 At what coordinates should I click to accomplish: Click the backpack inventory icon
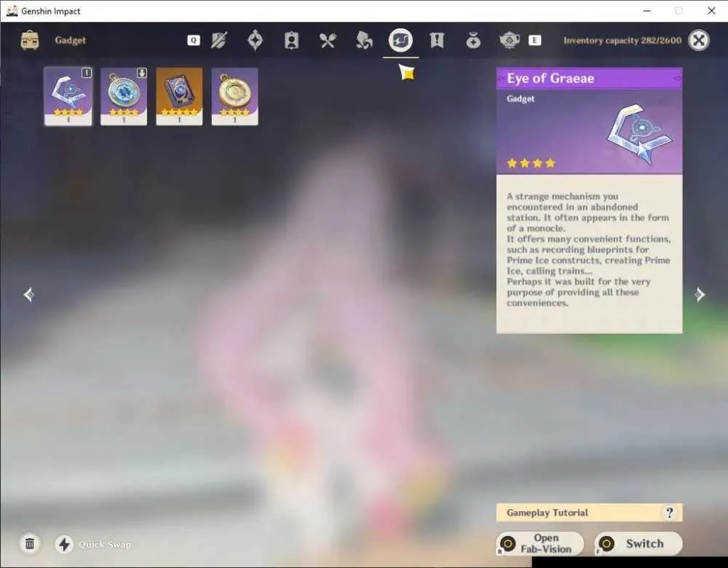(30, 40)
